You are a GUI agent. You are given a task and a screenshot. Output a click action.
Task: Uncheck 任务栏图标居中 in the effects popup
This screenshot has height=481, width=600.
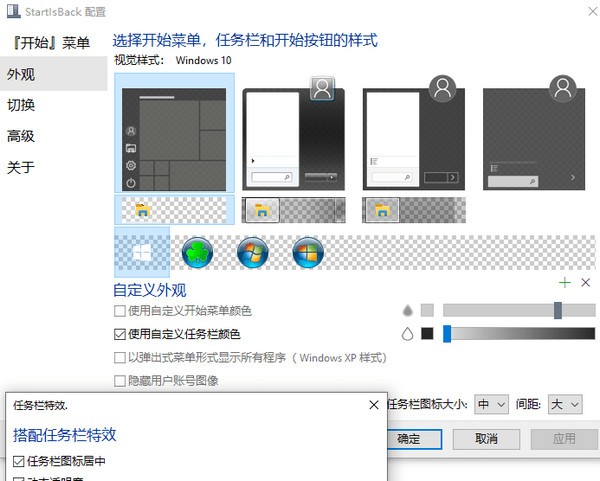(19, 461)
